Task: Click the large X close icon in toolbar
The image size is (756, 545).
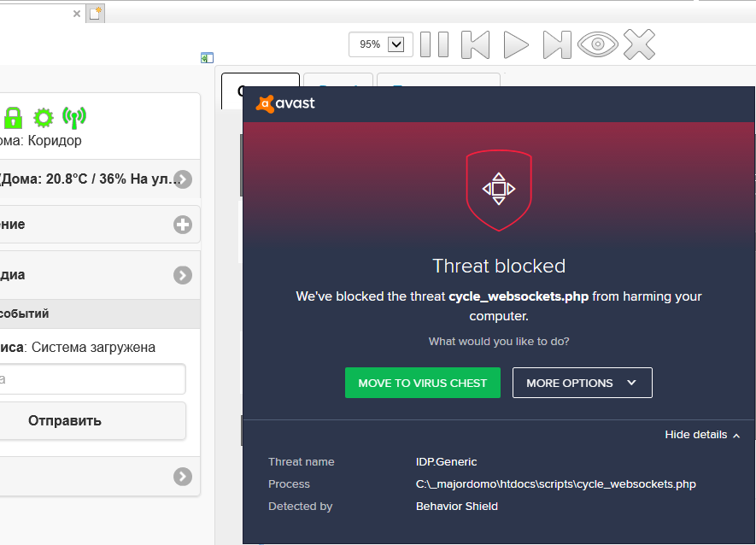Action: tap(639, 44)
